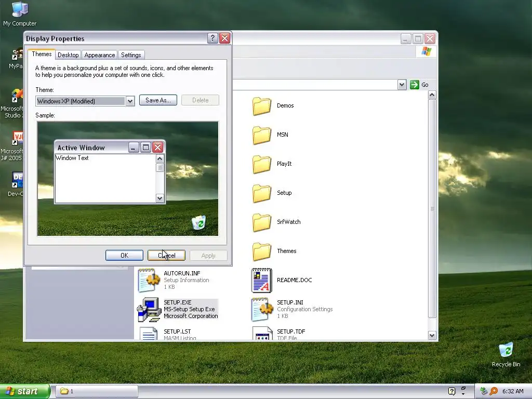Click the README.DOC file name

pyautogui.click(x=294, y=280)
